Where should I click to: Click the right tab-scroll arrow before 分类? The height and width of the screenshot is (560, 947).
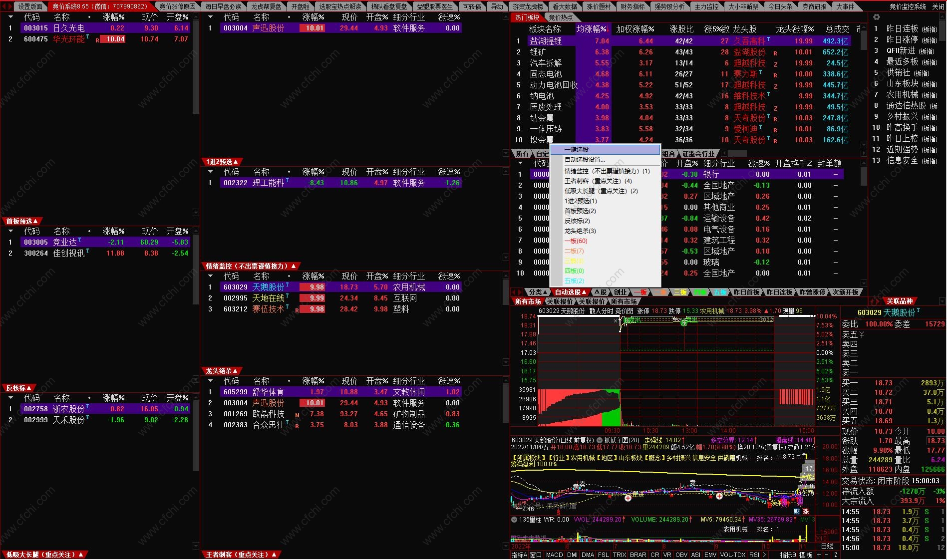[520, 292]
